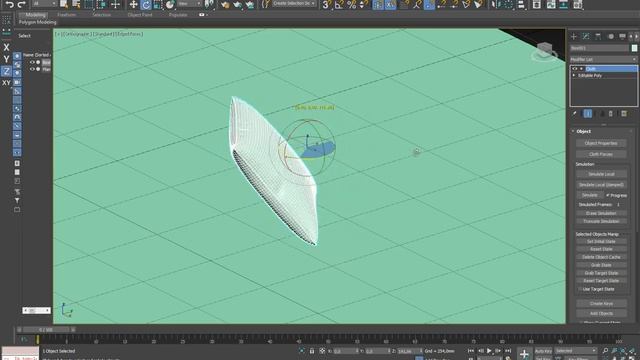The image size is (640, 360).
Task: Toggle the Percent Snap icon
Action: tap(351, 4)
